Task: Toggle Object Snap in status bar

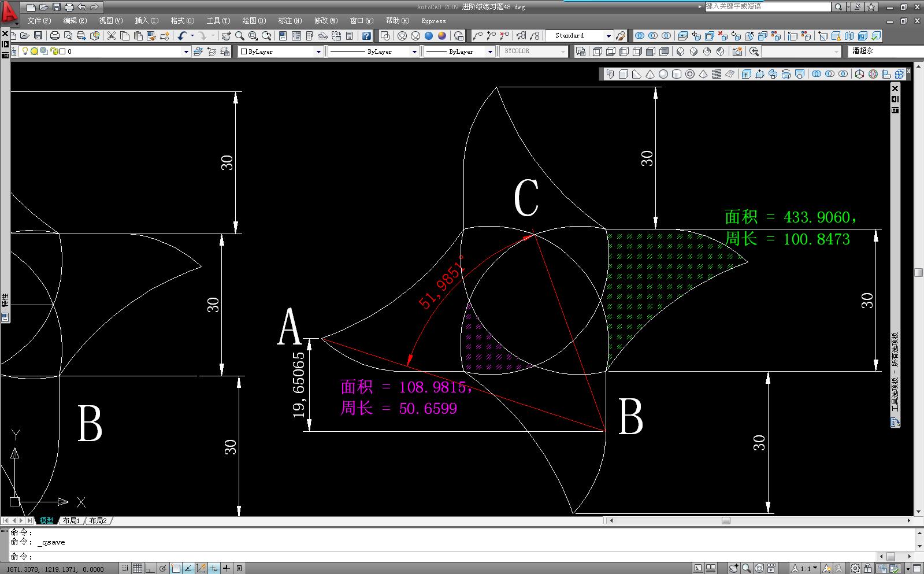Action: click(x=176, y=568)
